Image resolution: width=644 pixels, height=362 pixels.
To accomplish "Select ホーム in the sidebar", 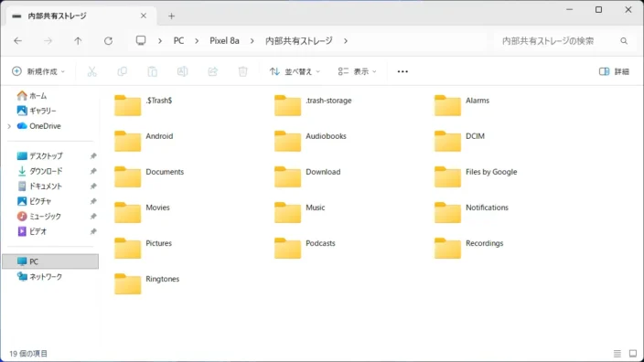I will [x=32, y=96].
